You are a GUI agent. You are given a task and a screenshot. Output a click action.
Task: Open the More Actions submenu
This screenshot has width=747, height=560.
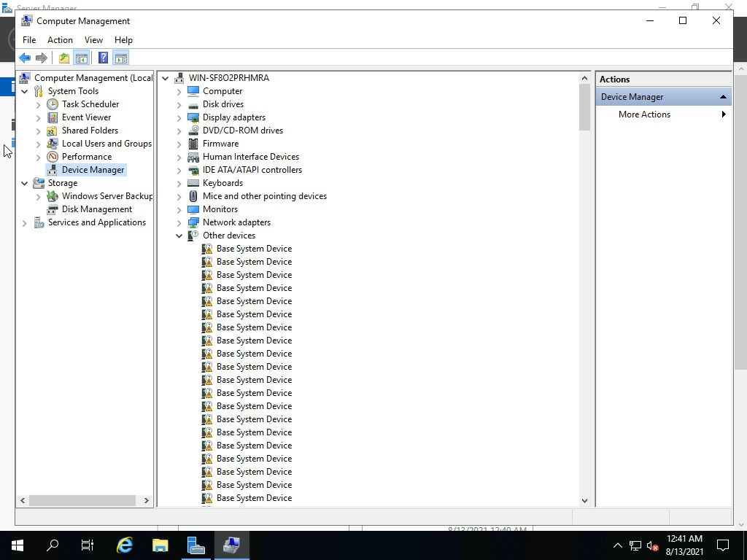tap(664, 114)
